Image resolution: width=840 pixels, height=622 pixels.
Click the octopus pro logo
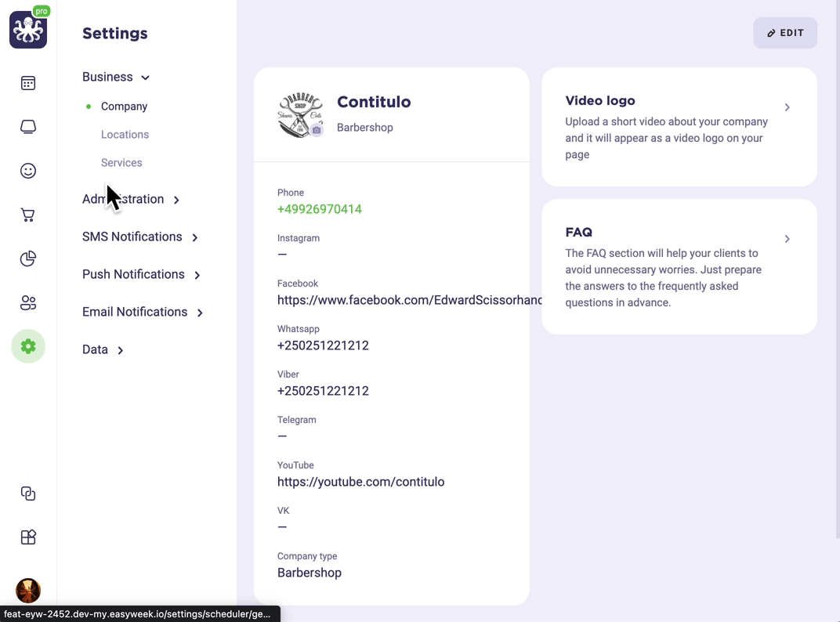(28, 28)
